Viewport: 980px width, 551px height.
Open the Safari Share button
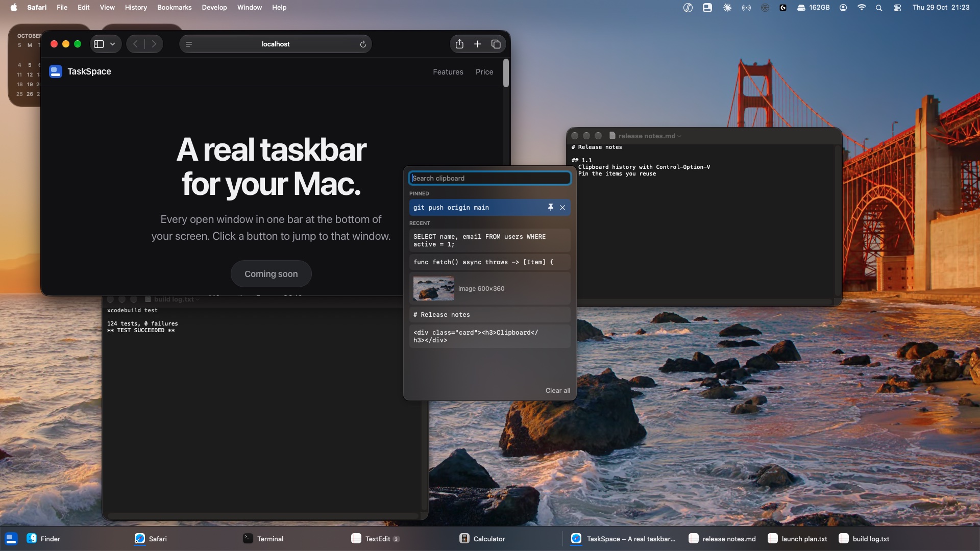coord(459,44)
